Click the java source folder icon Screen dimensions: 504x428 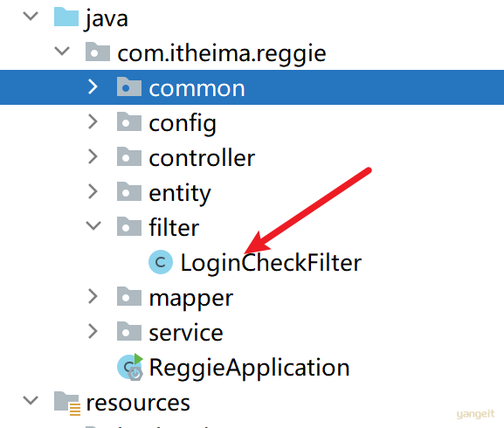point(66,17)
